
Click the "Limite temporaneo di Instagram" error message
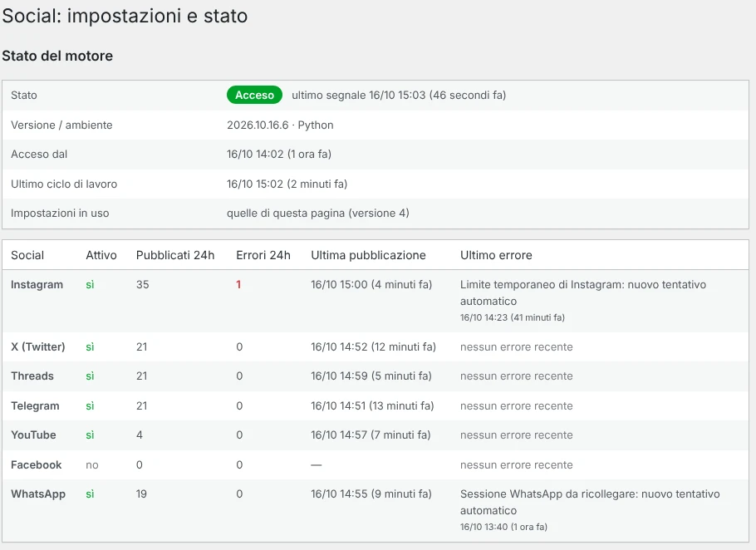coord(583,292)
